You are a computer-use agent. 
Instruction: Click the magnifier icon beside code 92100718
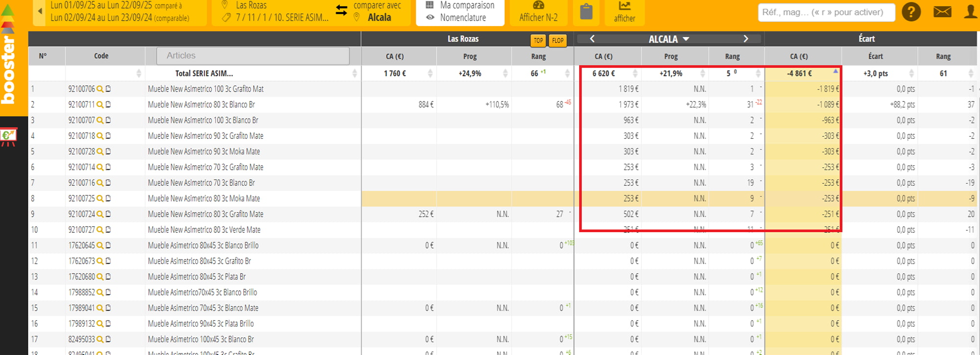pyautogui.click(x=100, y=136)
